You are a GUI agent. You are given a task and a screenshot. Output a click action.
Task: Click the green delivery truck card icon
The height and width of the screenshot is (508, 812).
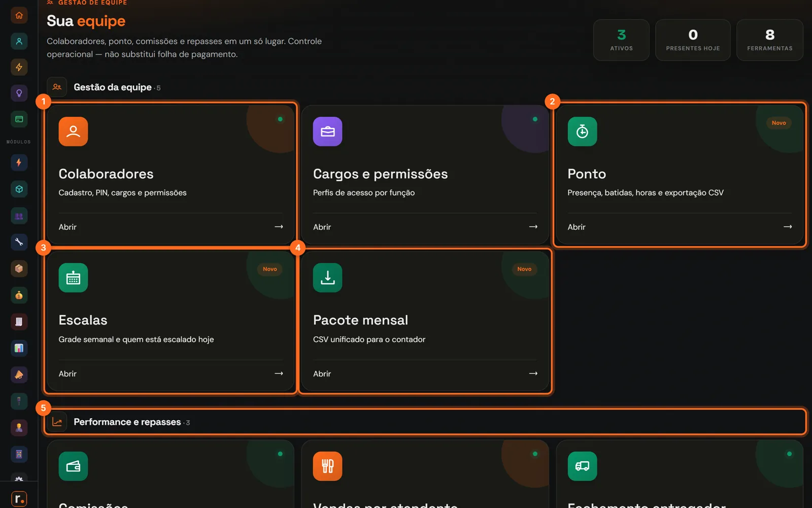582,466
